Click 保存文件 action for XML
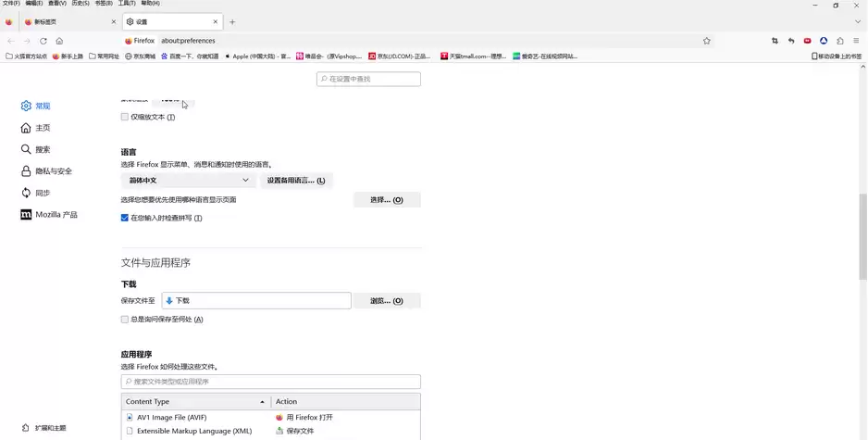868x440 pixels. tap(294, 431)
